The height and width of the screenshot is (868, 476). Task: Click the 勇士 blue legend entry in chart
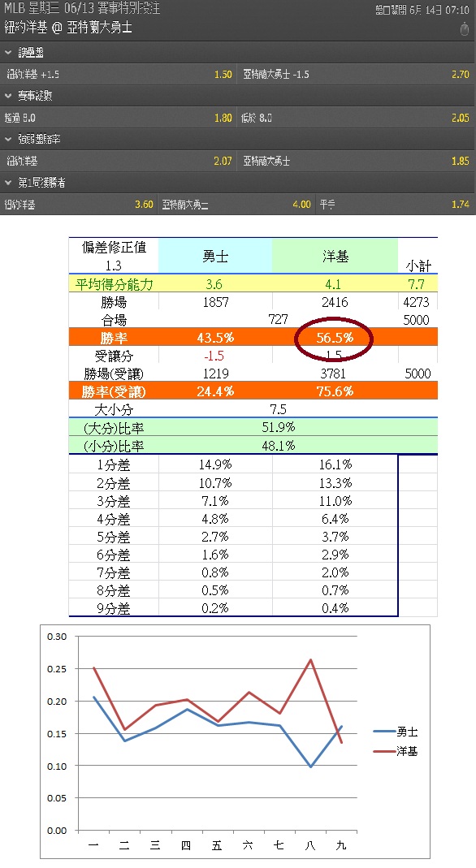[x=396, y=732]
